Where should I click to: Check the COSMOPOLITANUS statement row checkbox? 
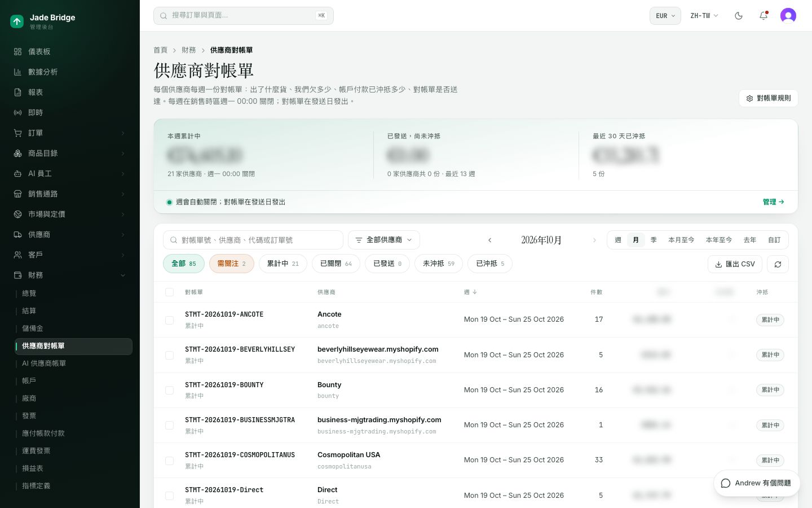pyautogui.click(x=169, y=461)
